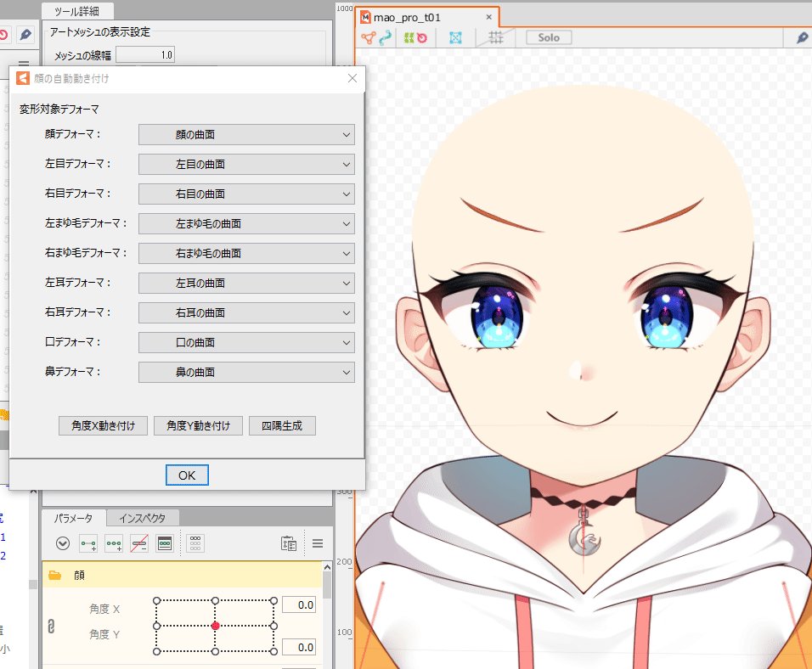Open the 口デフォーマ dropdown
This screenshot has height=669, width=812.
[245, 342]
